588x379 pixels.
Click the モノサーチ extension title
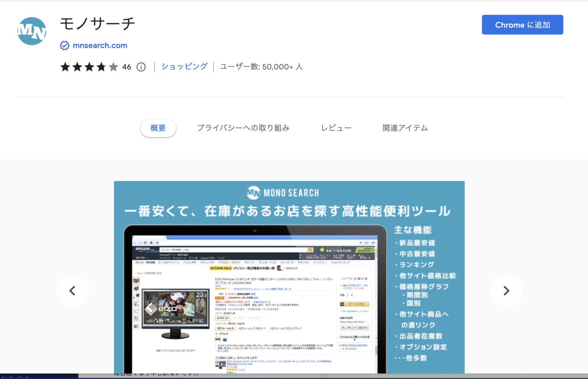pyautogui.click(x=98, y=24)
